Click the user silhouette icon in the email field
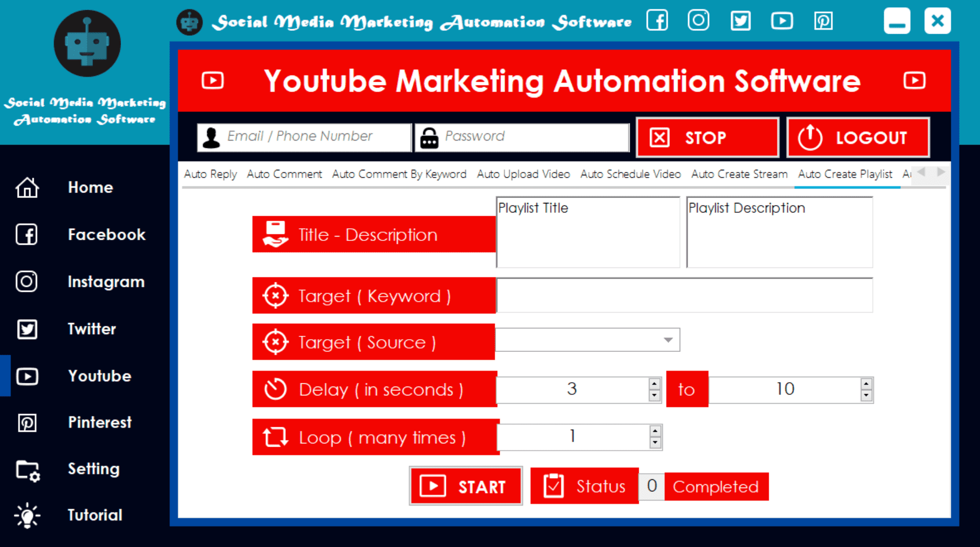The image size is (980, 547). (x=211, y=137)
